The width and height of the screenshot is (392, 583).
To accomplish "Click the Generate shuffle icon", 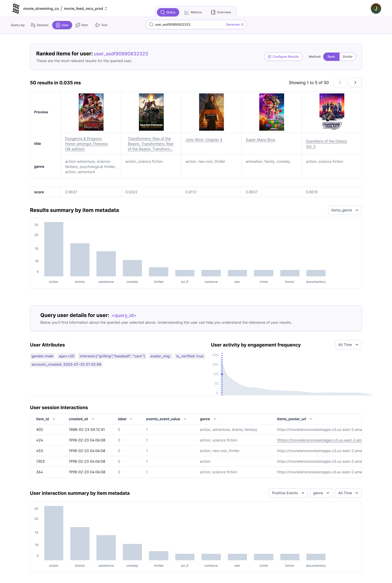I will click(242, 24).
